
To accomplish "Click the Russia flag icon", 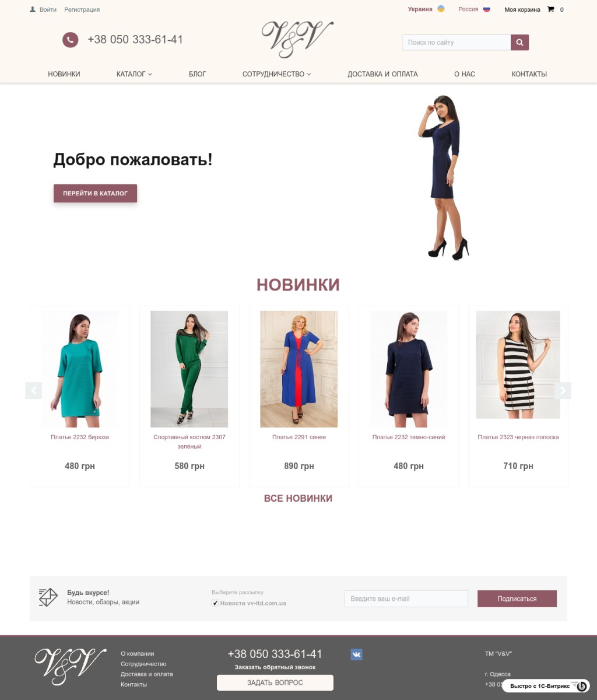I will pyautogui.click(x=487, y=9).
